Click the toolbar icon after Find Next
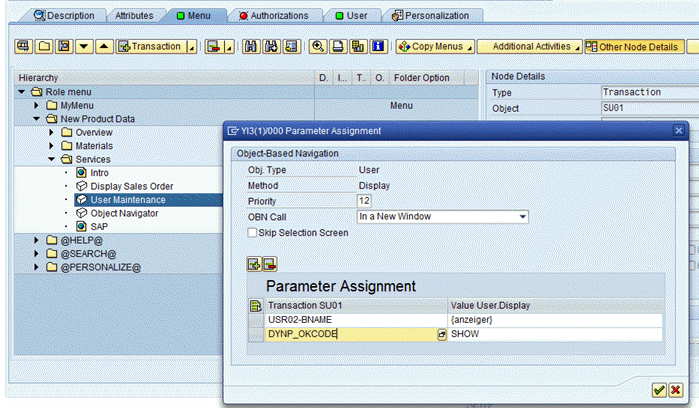The image size is (699, 408). [291, 46]
